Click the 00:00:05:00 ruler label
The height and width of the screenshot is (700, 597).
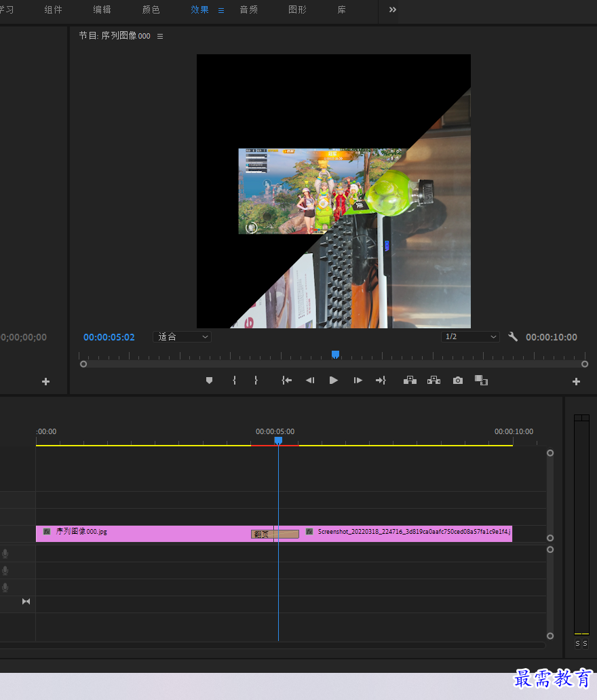[x=275, y=431]
